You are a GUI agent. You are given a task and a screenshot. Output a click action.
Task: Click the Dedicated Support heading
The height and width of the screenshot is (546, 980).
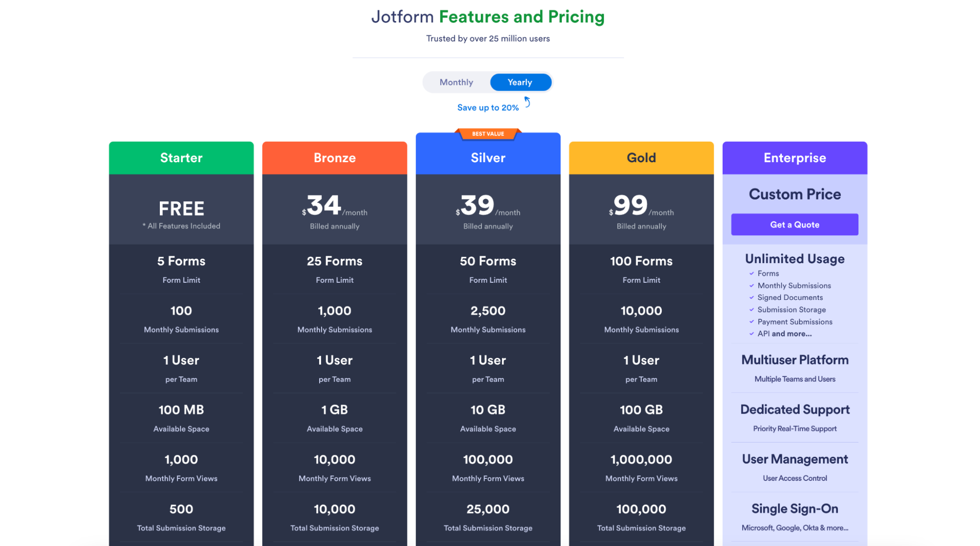click(795, 409)
